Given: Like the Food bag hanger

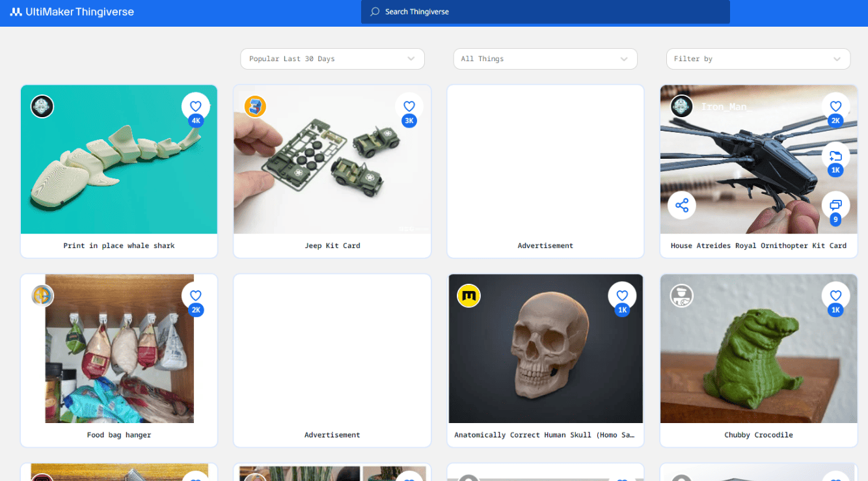Looking at the screenshot, I should pos(196,295).
